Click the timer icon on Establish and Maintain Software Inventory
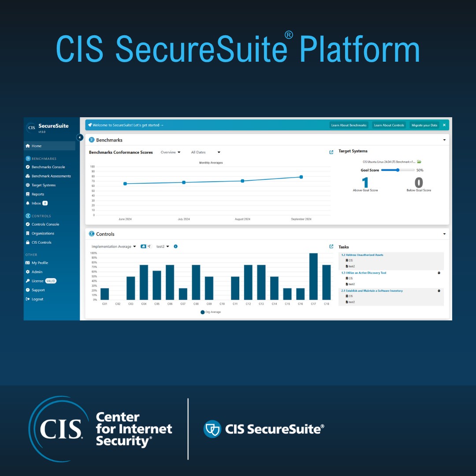The height and width of the screenshot is (476, 476). click(439, 291)
